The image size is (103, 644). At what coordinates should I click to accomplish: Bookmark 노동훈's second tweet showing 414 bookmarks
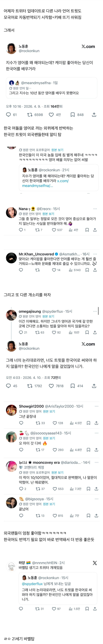tap(73, 386)
